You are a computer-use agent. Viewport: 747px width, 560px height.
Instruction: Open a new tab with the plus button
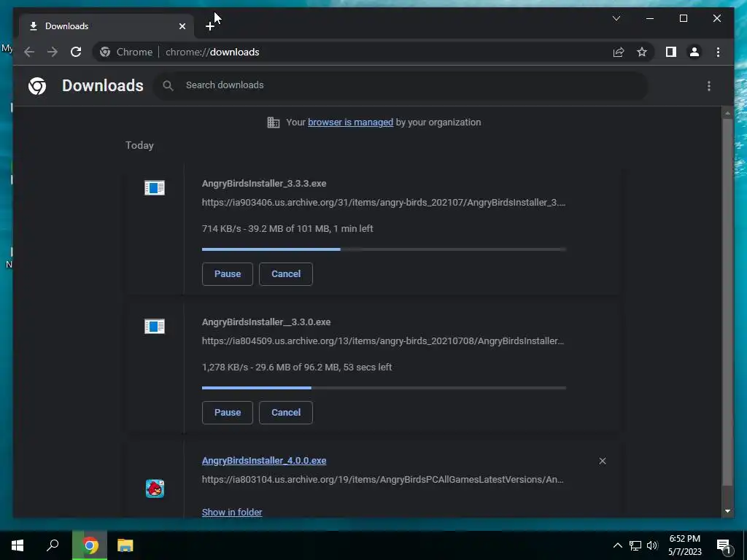tap(209, 26)
